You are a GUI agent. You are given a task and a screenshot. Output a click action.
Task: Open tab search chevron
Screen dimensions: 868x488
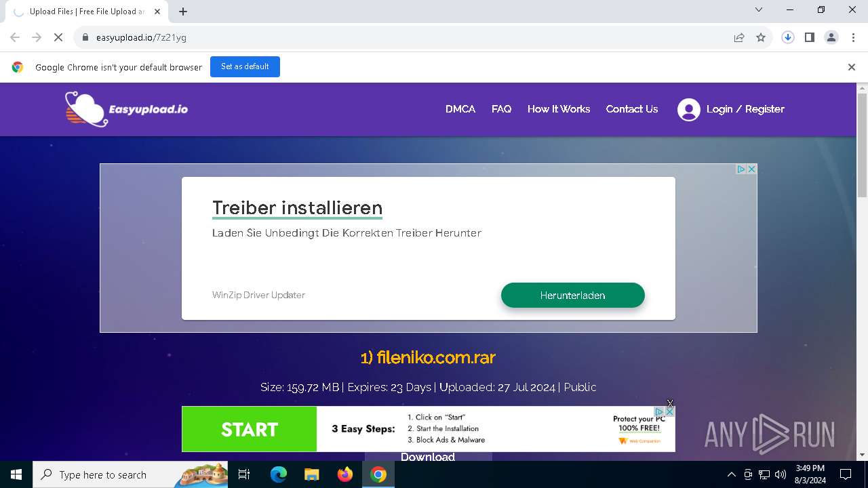click(759, 9)
